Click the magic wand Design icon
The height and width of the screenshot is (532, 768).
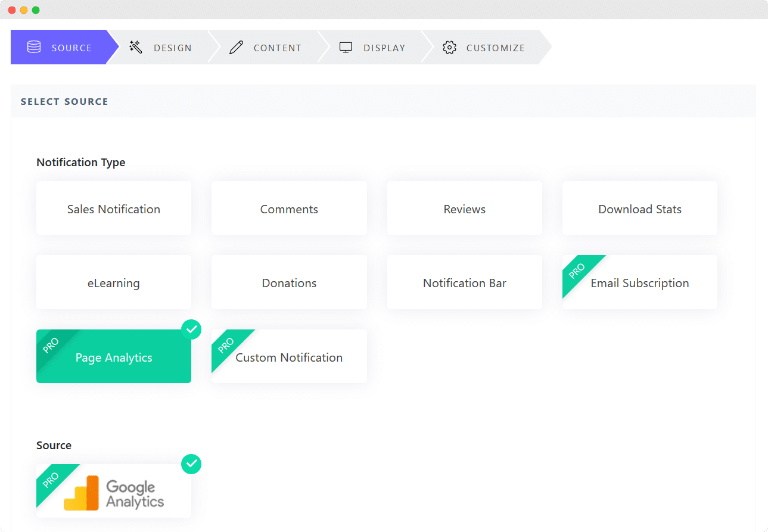136,47
